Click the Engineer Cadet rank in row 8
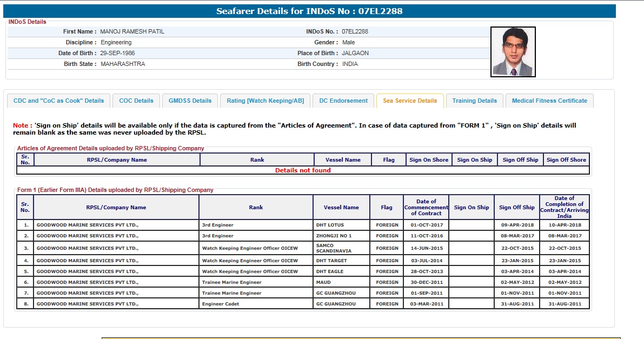Image resolution: width=644 pixels, height=339 pixels. [x=221, y=304]
